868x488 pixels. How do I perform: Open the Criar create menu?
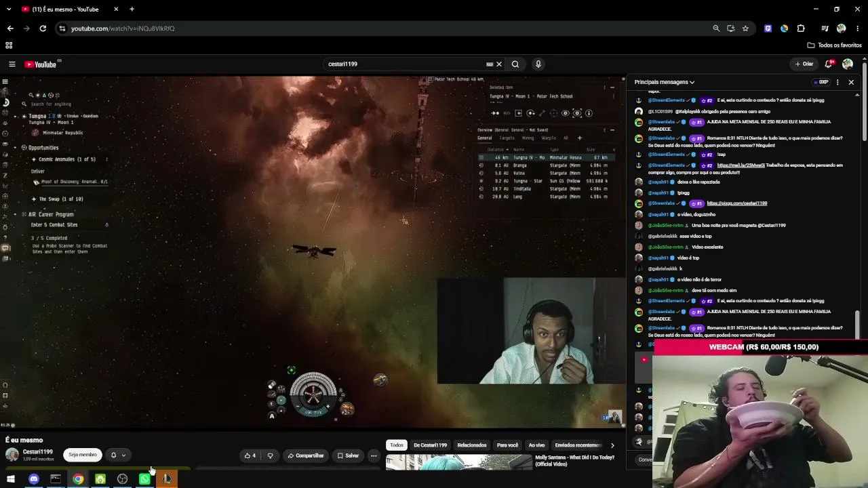tap(804, 64)
